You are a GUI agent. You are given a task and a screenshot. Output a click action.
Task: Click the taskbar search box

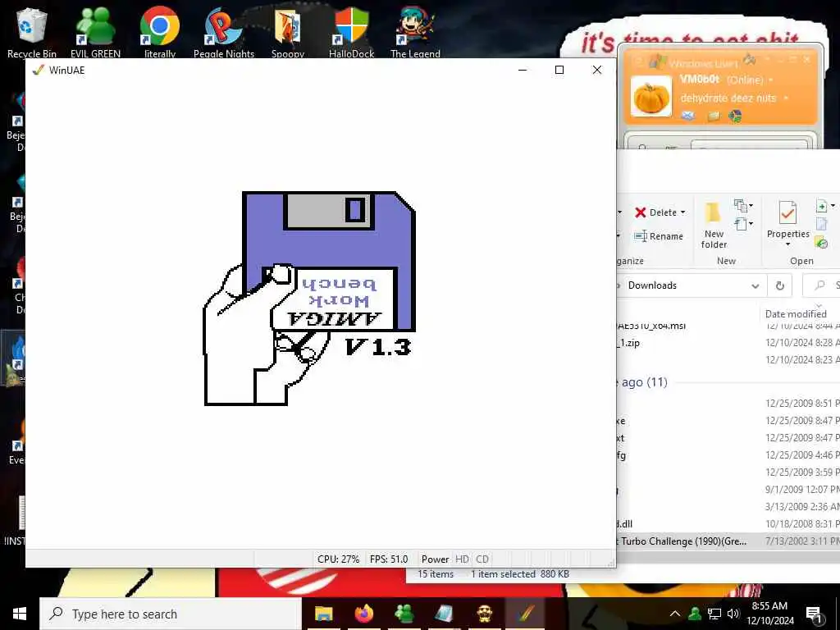pyautogui.click(x=171, y=614)
